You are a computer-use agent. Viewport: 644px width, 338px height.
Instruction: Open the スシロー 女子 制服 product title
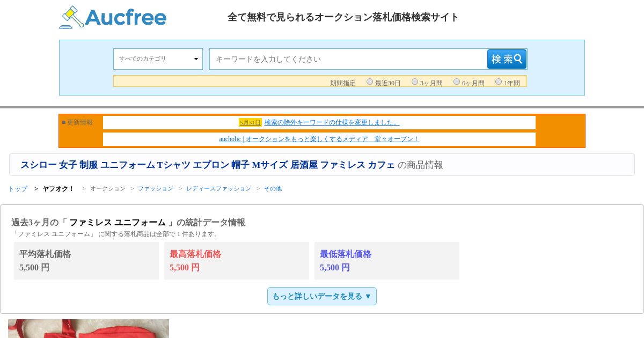[207, 165]
